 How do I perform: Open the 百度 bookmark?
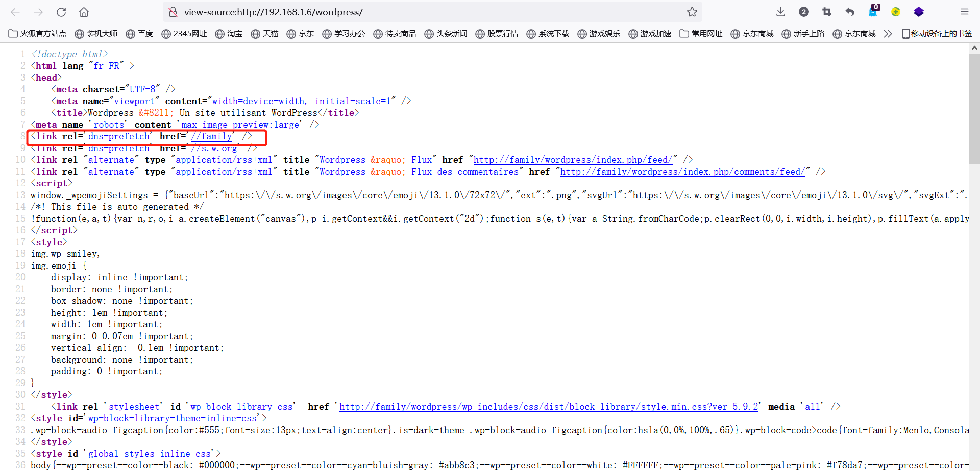pos(139,34)
